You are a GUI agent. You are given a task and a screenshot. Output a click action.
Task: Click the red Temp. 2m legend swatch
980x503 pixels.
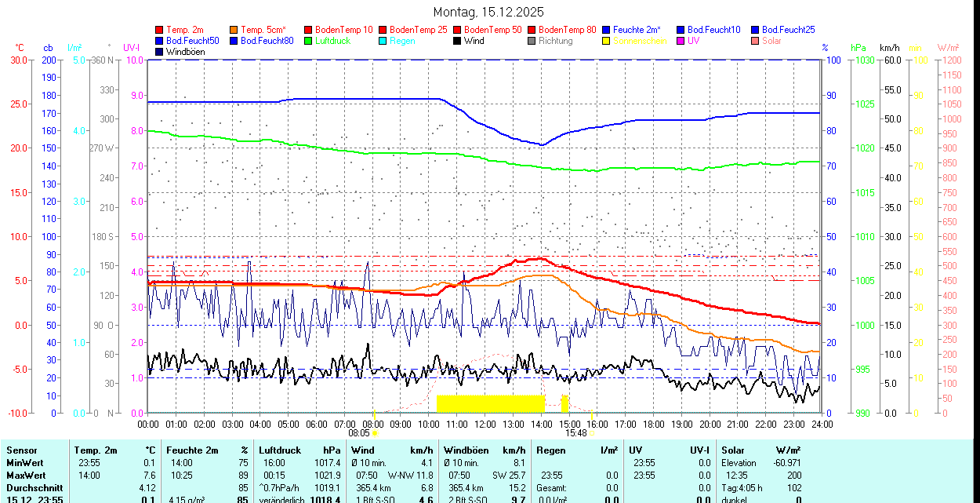tap(160, 30)
